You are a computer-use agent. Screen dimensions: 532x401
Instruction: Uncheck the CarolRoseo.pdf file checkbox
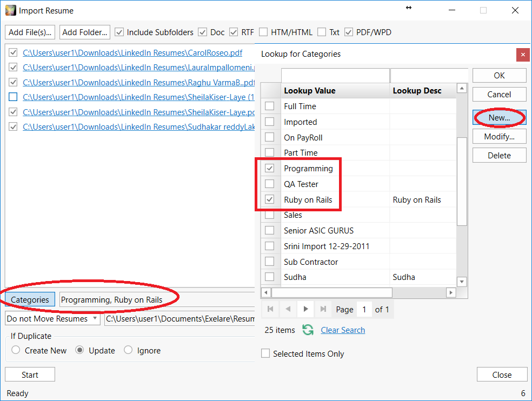click(13, 52)
